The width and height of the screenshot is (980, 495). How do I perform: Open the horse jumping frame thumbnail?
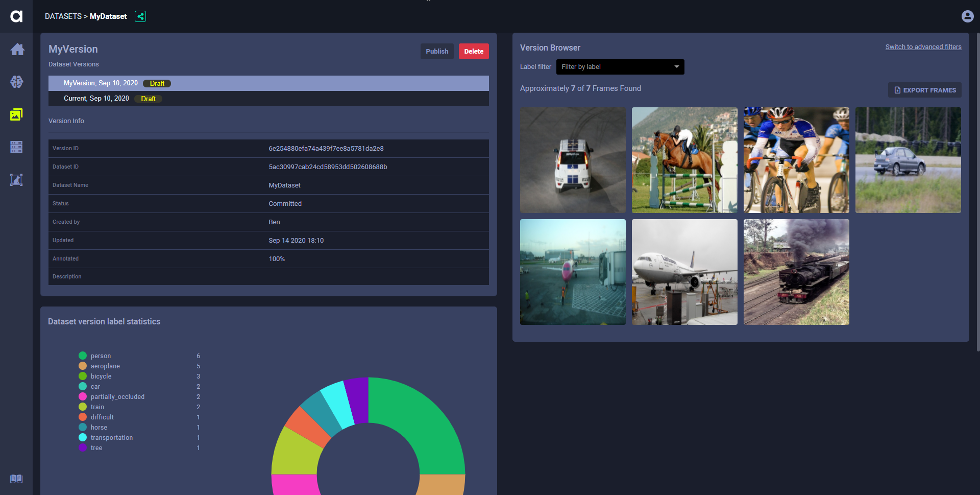tap(684, 160)
